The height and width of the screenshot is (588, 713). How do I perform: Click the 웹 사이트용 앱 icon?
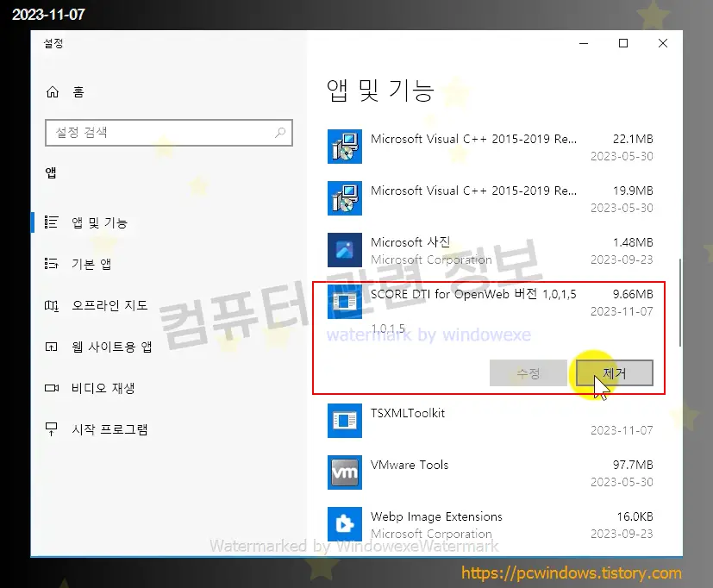[52, 347]
